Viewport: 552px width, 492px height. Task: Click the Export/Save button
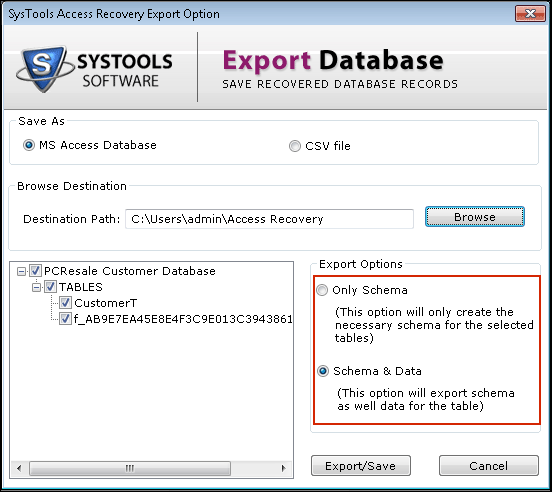pyautogui.click(x=360, y=466)
